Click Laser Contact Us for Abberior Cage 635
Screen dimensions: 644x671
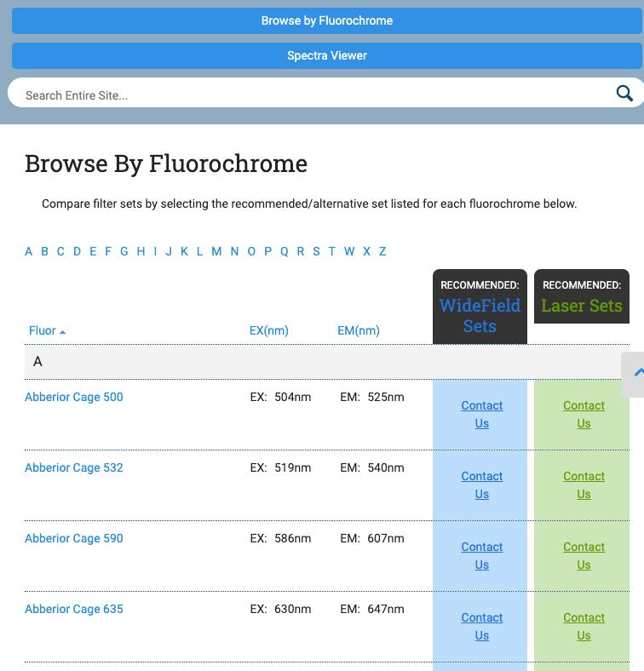[x=584, y=626]
